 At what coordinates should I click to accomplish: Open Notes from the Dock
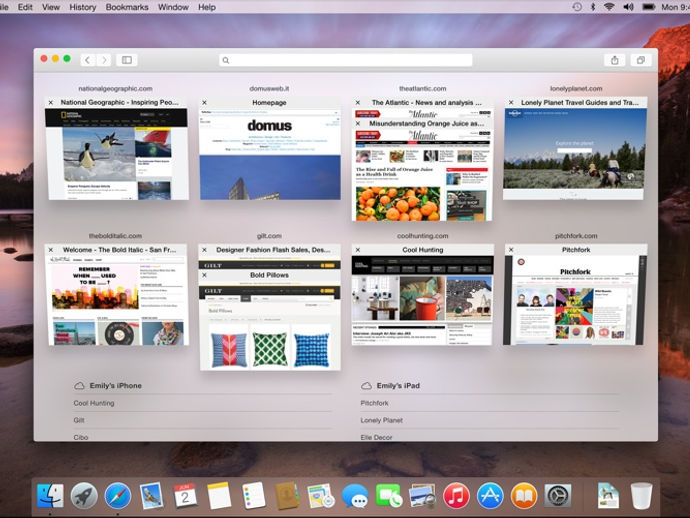(219, 496)
